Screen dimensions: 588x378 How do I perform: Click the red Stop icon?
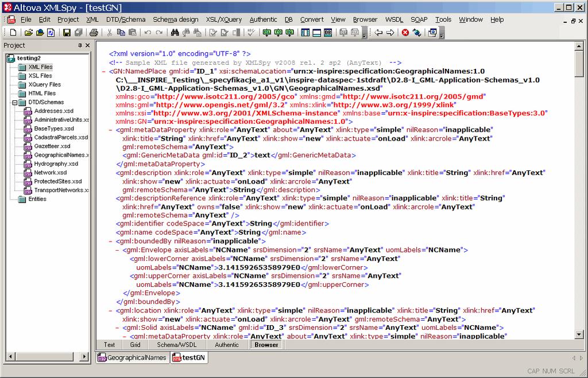[405, 33]
